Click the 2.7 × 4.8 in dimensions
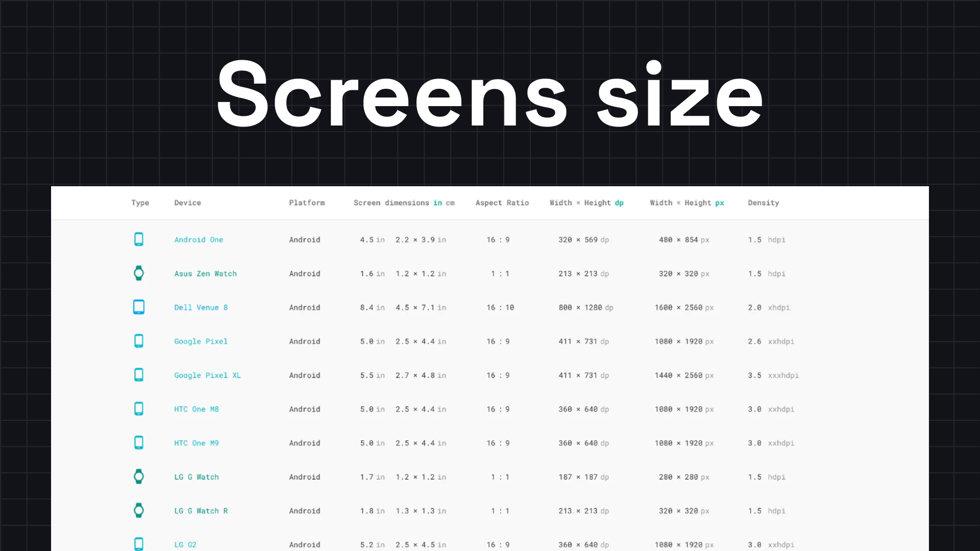The width and height of the screenshot is (980, 551). click(421, 375)
